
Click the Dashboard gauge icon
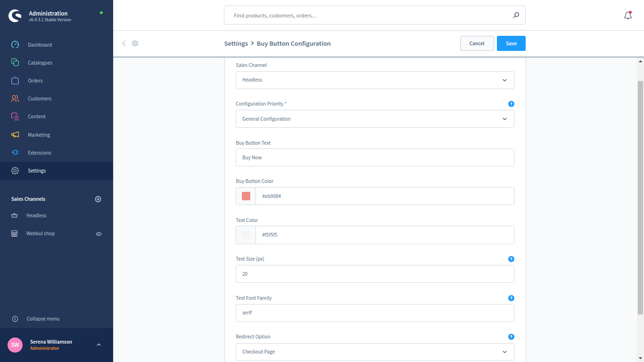pyautogui.click(x=15, y=45)
